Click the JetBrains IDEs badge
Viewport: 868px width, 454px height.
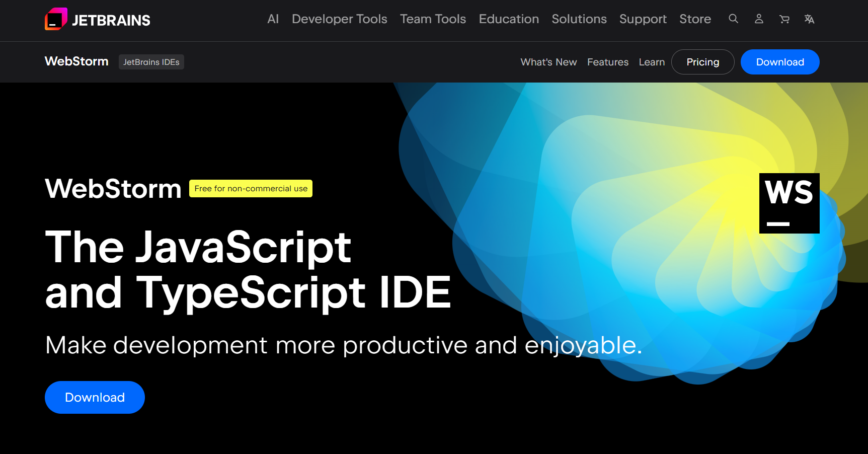(151, 62)
